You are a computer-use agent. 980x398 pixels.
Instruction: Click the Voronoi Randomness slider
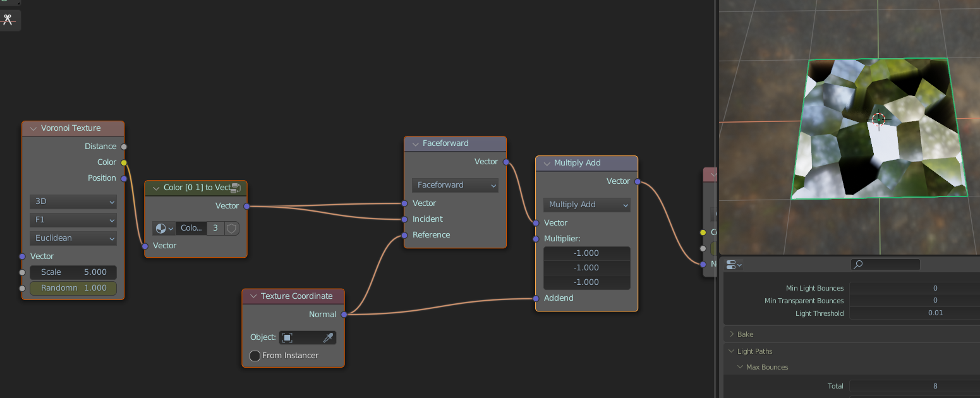point(73,288)
